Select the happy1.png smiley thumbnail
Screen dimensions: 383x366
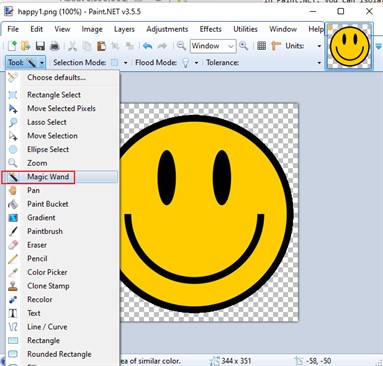click(x=349, y=46)
